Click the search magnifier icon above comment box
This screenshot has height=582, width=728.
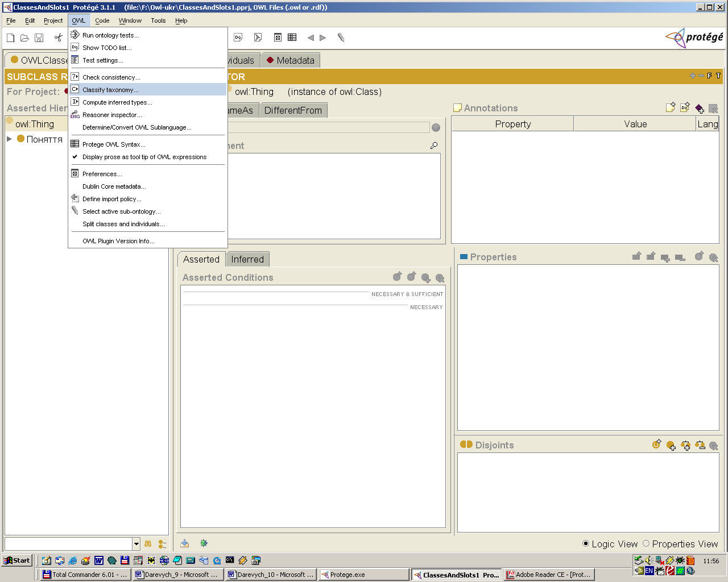(x=434, y=145)
